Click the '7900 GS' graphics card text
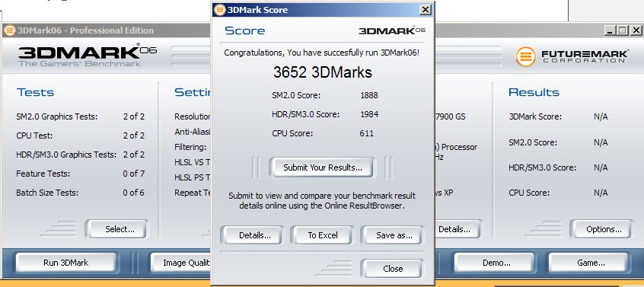Image resolution: width=644 pixels, height=287 pixels. [450, 116]
